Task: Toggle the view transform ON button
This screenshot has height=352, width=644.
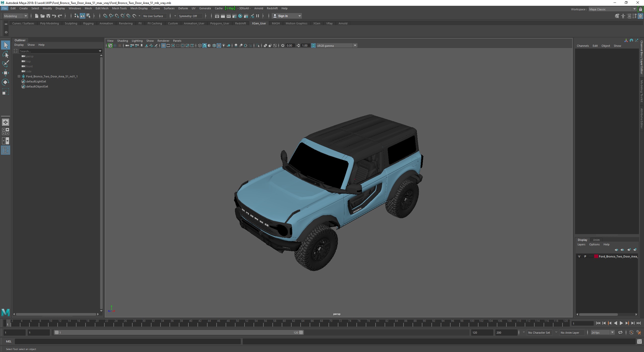Action: pos(313,46)
